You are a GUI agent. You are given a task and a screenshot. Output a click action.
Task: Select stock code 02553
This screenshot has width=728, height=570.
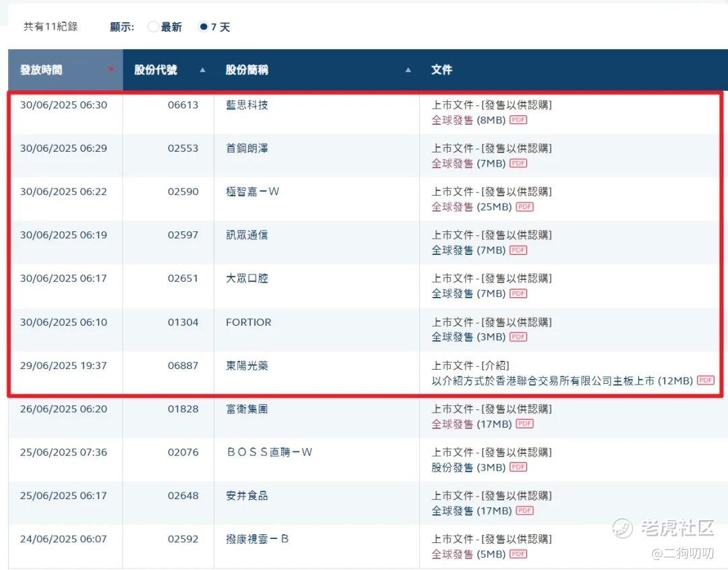click(183, 148)
